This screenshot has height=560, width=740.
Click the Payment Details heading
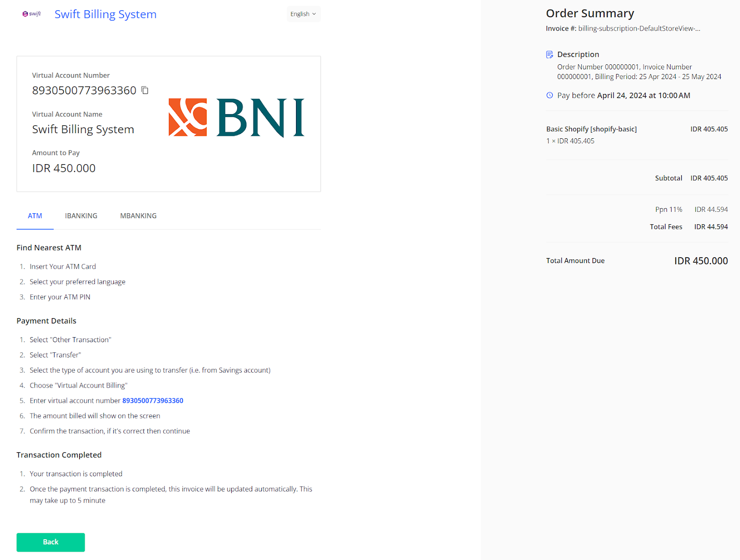(46, 321)
